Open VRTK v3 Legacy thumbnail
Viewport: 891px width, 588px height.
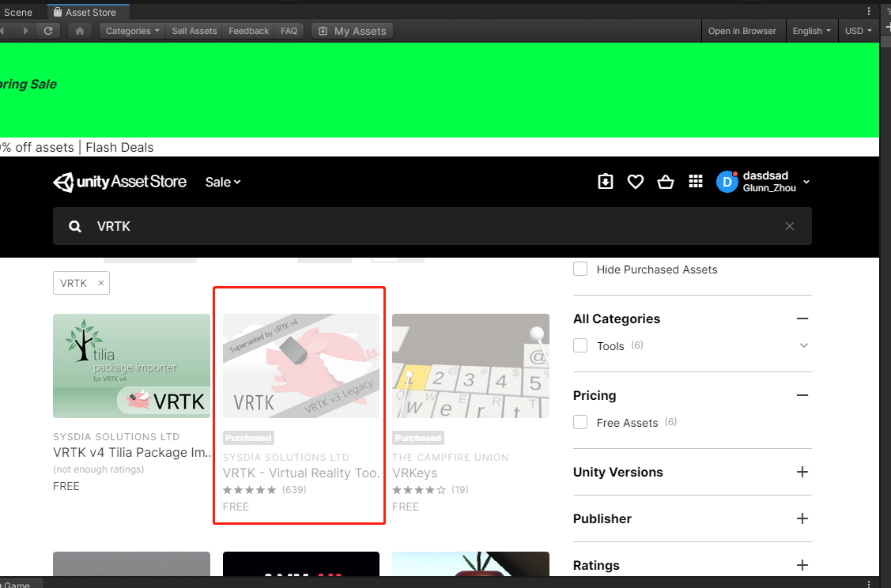pyautogui.click(x=301, y=366)
